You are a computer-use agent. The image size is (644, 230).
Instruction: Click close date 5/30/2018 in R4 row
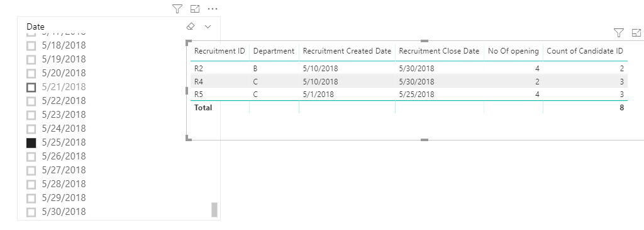[416, 81]
